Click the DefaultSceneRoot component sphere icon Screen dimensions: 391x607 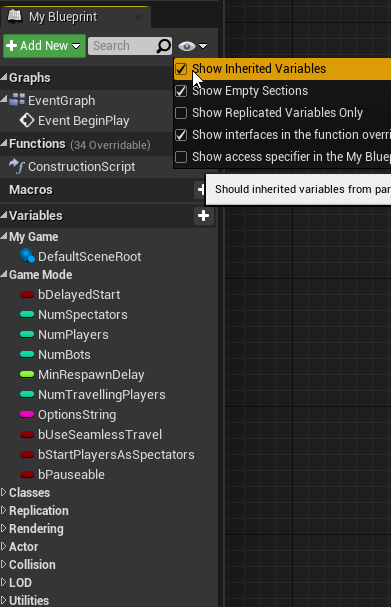tap(27, 256)
